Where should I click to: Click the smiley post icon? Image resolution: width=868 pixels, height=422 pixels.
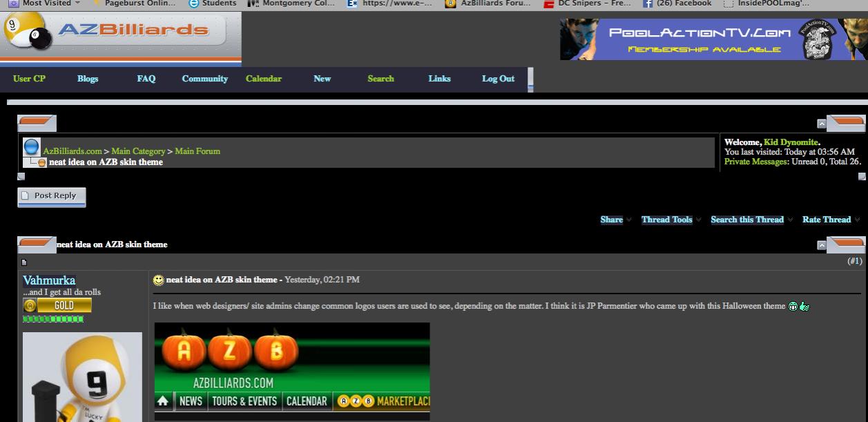(x=159, y=280)
